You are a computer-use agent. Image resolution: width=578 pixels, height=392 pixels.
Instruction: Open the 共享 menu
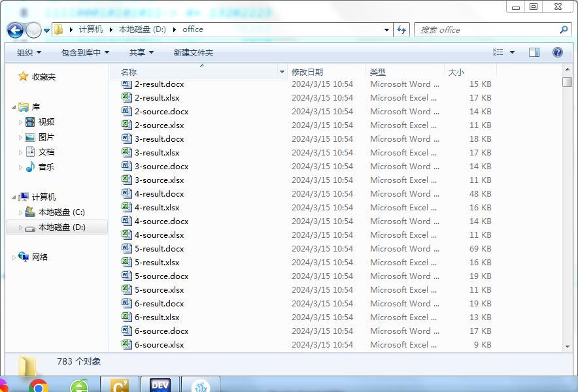(141, 52)
